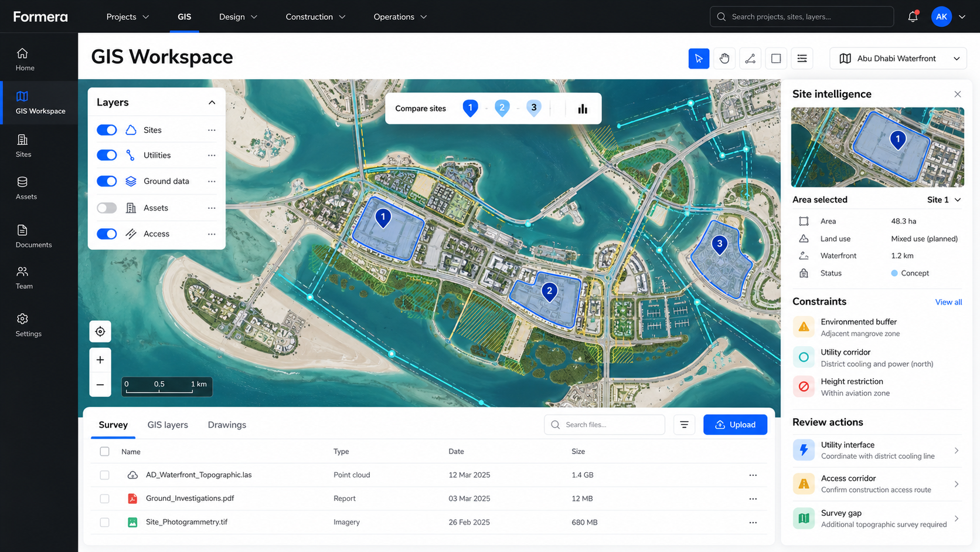Turn off the Access layer
The image size is (980, 552).
(x=107, y=234)
